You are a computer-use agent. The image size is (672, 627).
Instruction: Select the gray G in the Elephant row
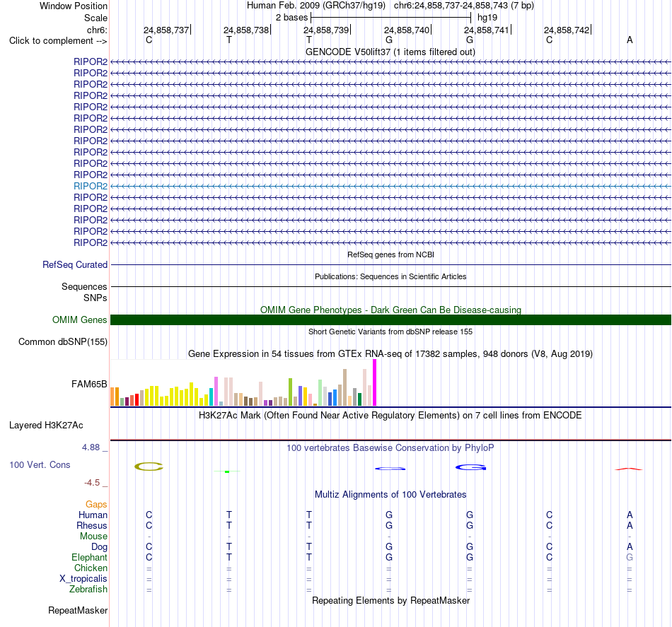(630, 557)
